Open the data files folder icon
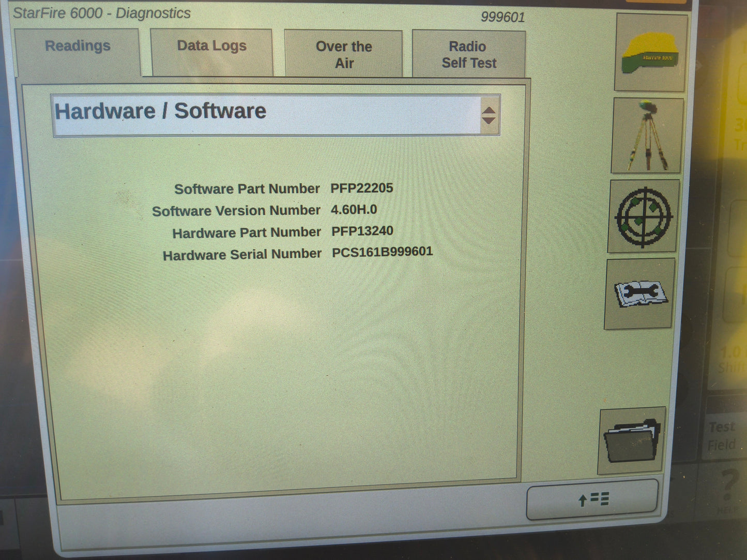This screenshot has height=560, width=747. pyautogui.click(x=632, y=439)
